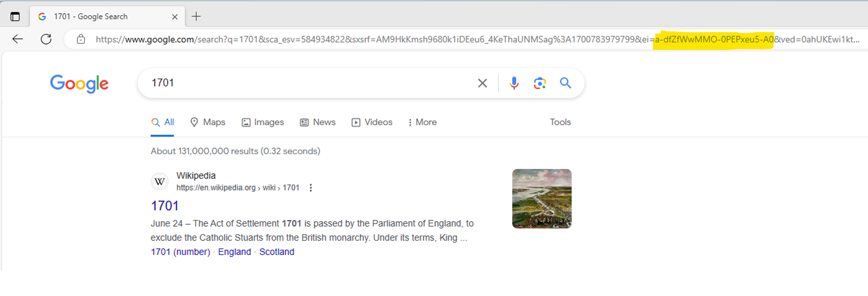Switch to the Maps tab
Viewport: 868px width, 296px height.
[x=208, y=122]
